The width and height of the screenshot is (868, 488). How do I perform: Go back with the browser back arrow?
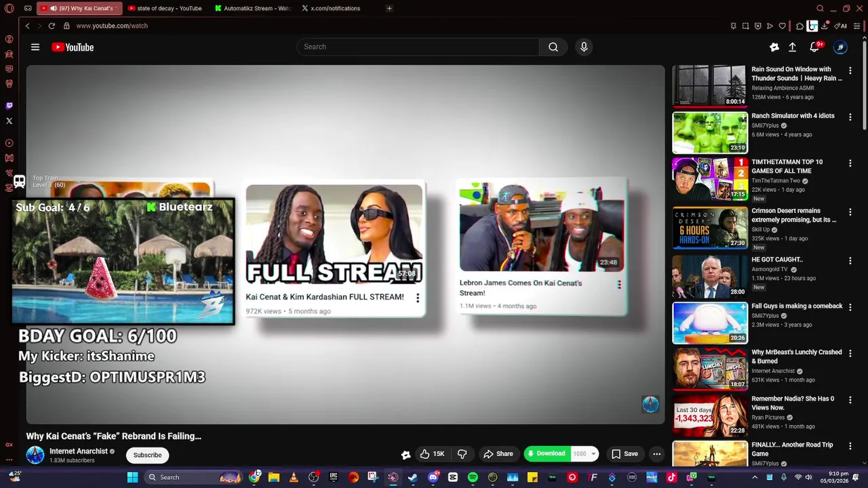click(27, 26)
